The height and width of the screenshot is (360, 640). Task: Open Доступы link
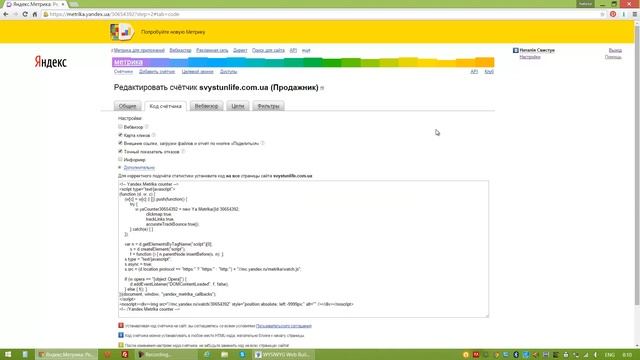coord(228,71)
